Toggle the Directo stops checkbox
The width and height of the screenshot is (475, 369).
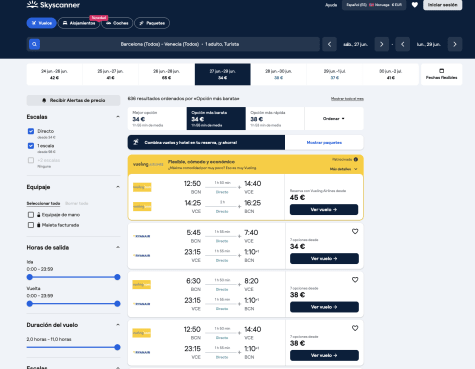tap(31, 131)
